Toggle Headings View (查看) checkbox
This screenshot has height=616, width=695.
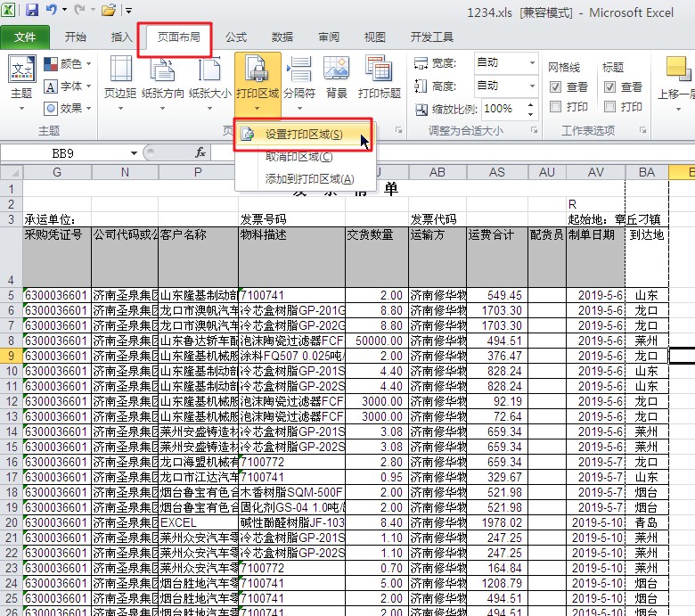(x=609, y=87)
